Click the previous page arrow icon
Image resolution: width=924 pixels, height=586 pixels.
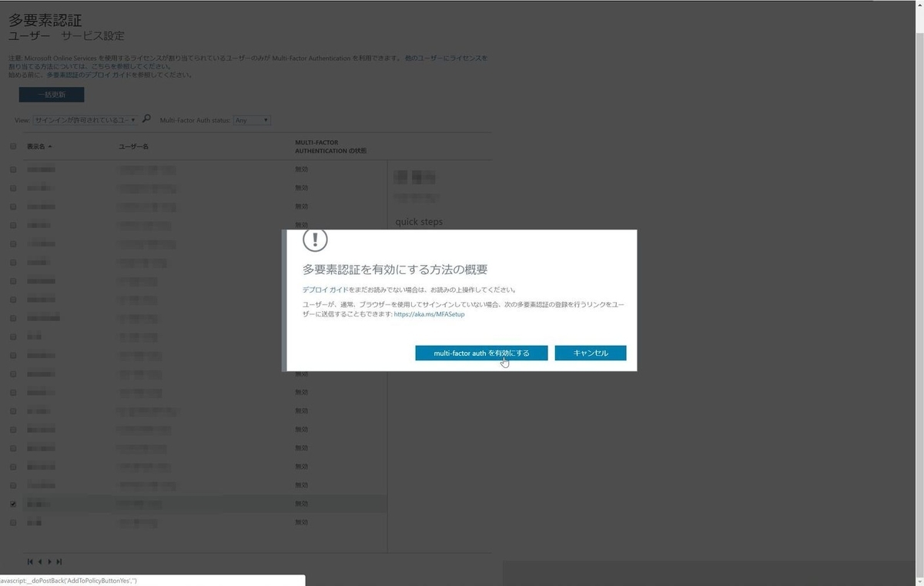pyautogui.click(x=39, y=561)
